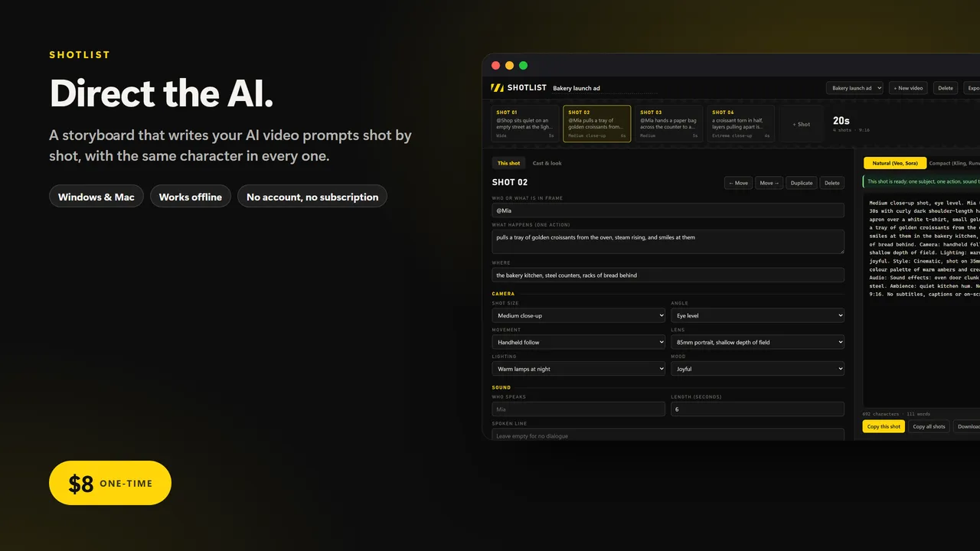
Task: Select the SHOT 02 storyboard card
Action: (597, 124)
